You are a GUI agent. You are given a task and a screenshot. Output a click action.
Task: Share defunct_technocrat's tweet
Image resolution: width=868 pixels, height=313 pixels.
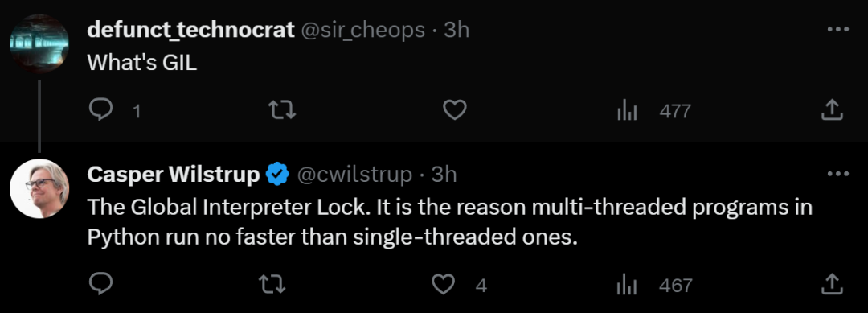pos(832,110)
